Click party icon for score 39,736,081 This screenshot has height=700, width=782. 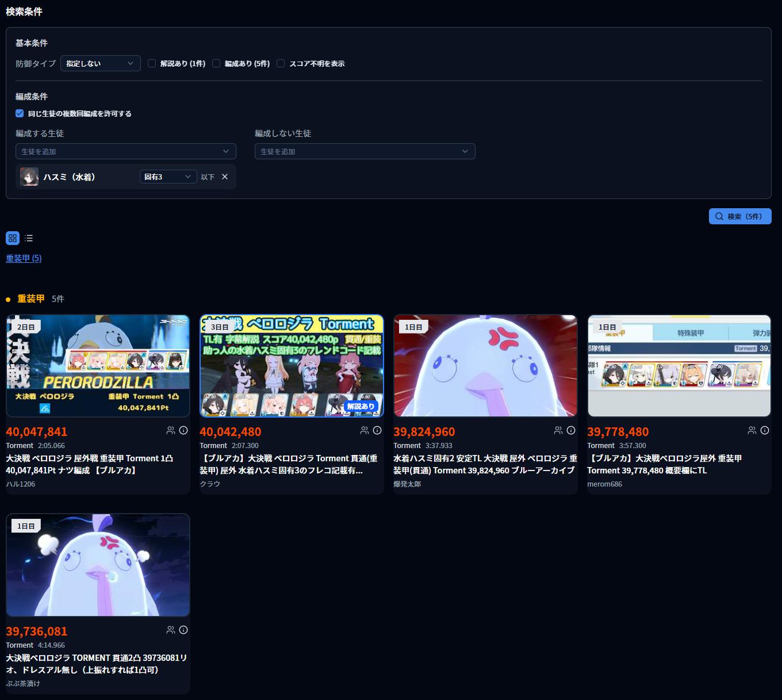point(171,630)
